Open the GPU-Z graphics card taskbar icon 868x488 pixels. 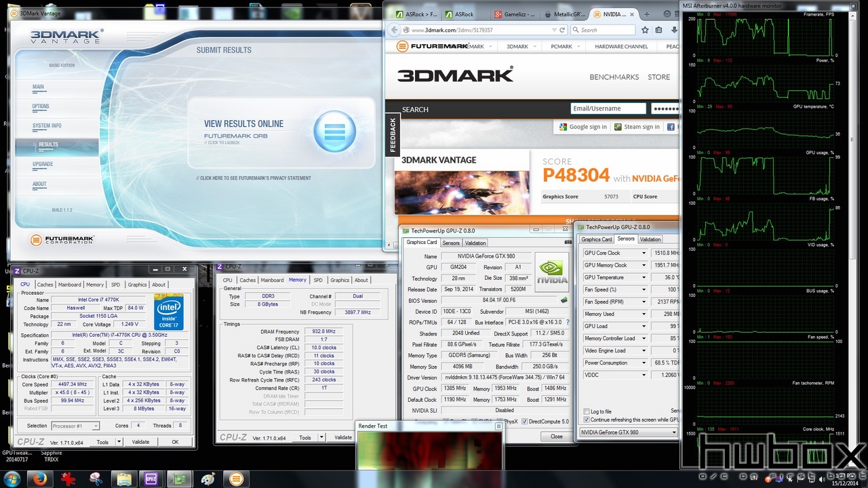click(x=180, y=479)
